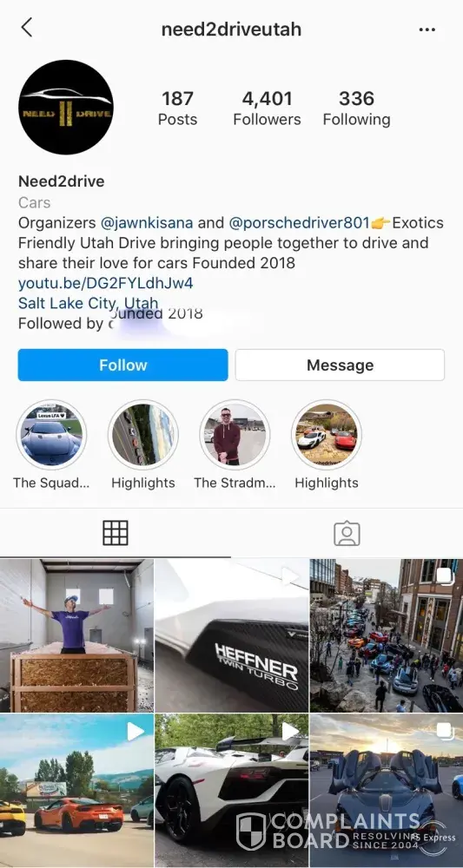
Task: Open the Salt Lake City, Utah location
Action: pyautogui.click(x=88, y=303)
